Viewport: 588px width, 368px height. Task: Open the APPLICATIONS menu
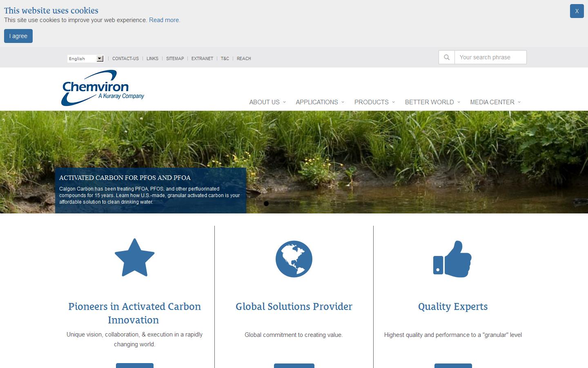pyautogui.click(x=317, y=102)
